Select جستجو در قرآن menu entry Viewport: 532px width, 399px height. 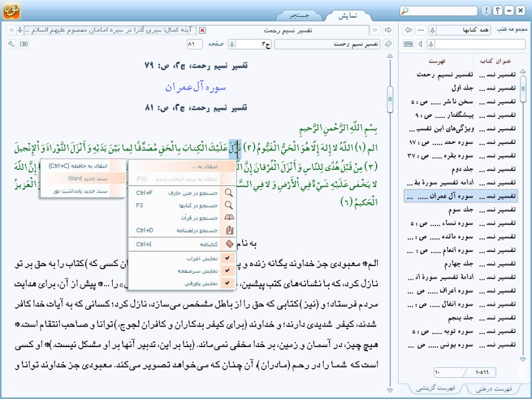[x=182, y=217]
